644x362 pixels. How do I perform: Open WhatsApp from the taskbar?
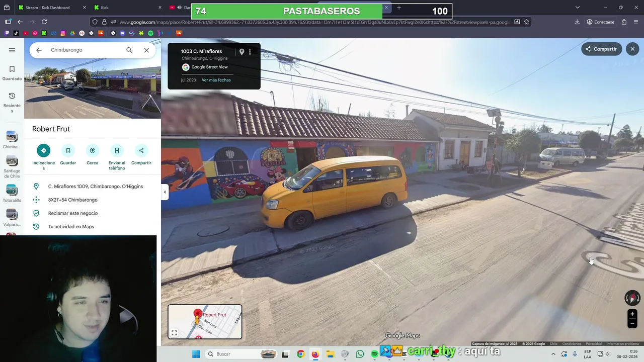[x=360, y=354]
